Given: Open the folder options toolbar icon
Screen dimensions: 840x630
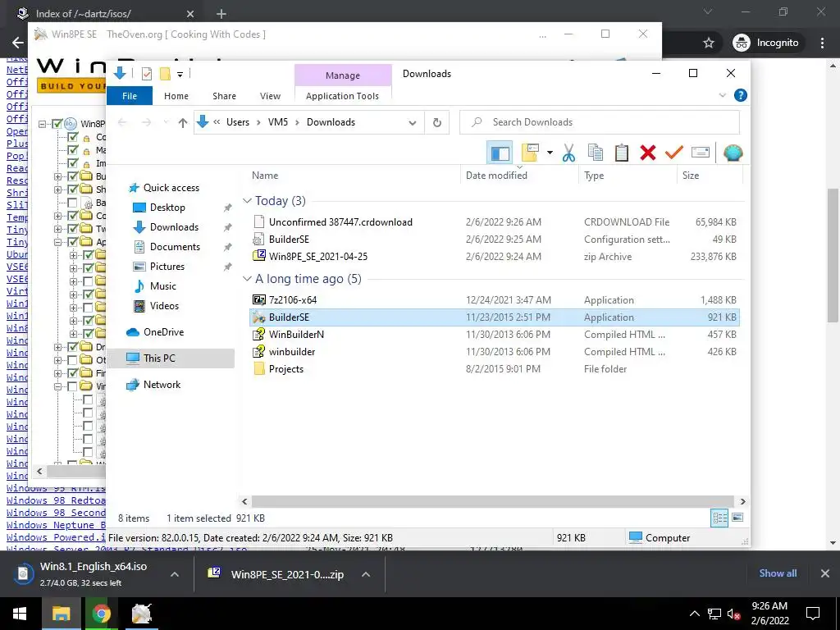Looking at the screenshot, I should (530, 153).
